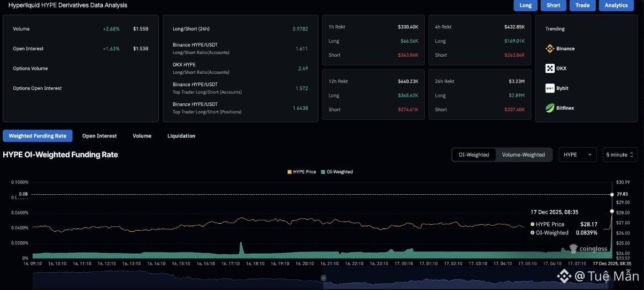Open the 5 minute interval selector
The image size is (644, 290).
pyautogui.click(x=619, y=155)
